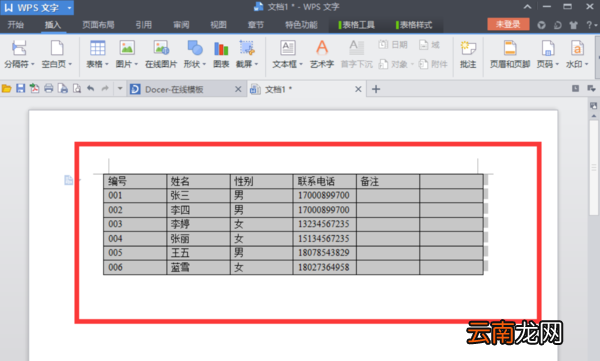Open the 形状 shapes icon
Image resolution: width=600 pixels, height=361 pixels.
point(195,48)
